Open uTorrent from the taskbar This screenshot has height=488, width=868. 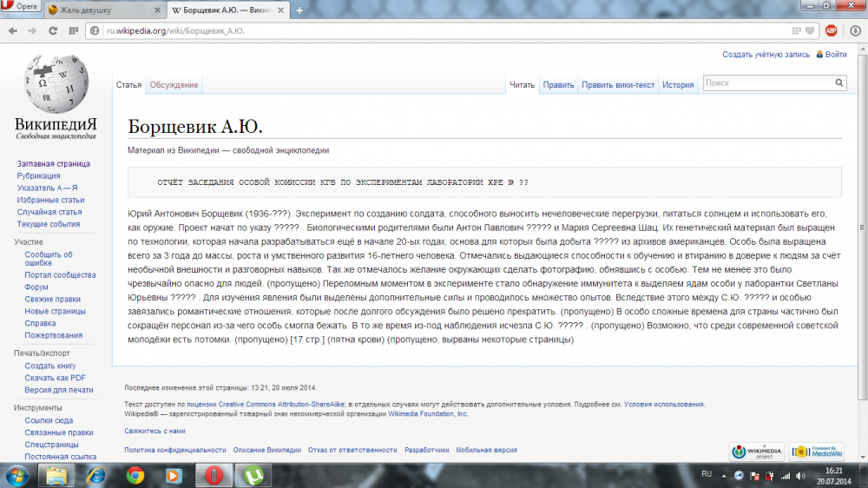[x=253, y=475]
